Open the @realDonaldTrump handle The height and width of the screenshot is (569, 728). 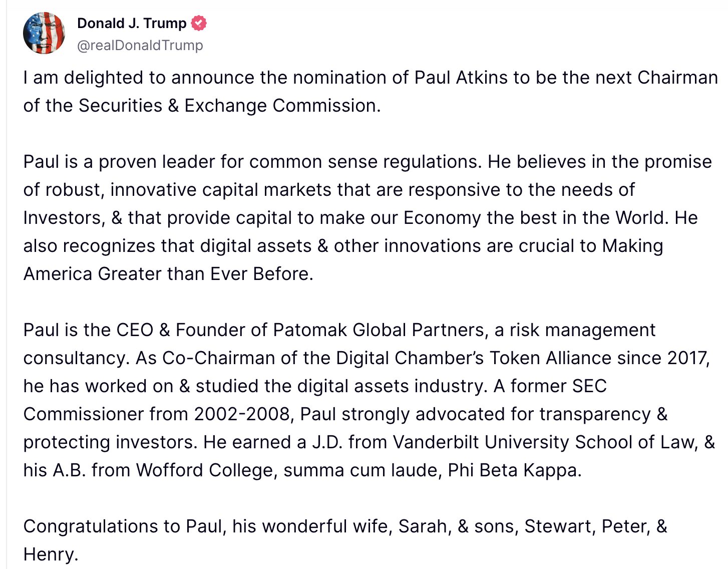pyautogui.click(x=140, y=45)
